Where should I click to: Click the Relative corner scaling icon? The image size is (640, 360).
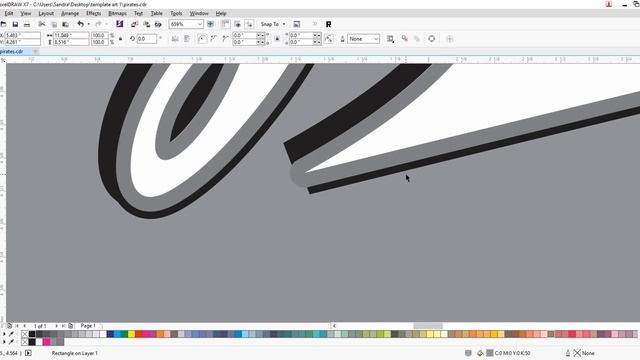tap(329, 39)
